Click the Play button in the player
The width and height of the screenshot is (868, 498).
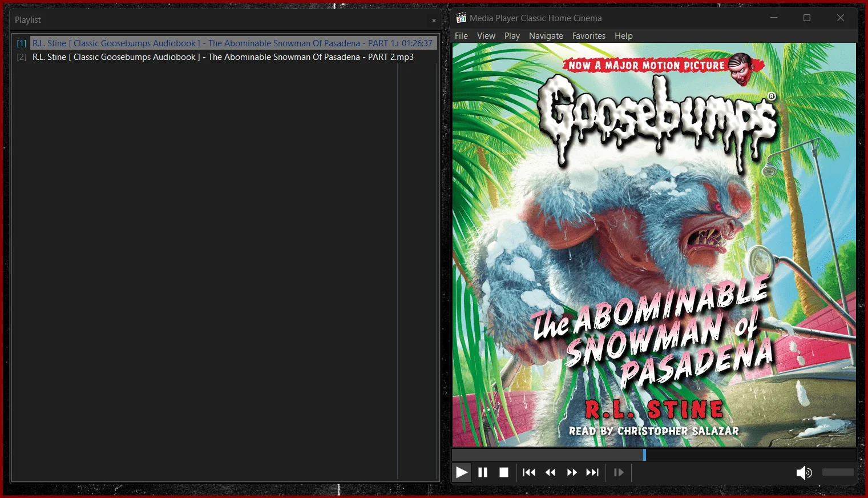coord(462,472)
